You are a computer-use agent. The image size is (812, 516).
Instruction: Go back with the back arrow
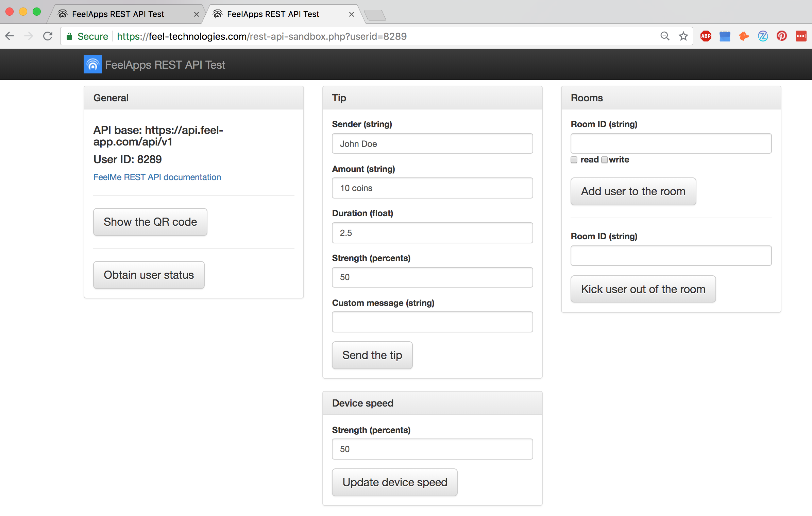(x=10, y=36)
